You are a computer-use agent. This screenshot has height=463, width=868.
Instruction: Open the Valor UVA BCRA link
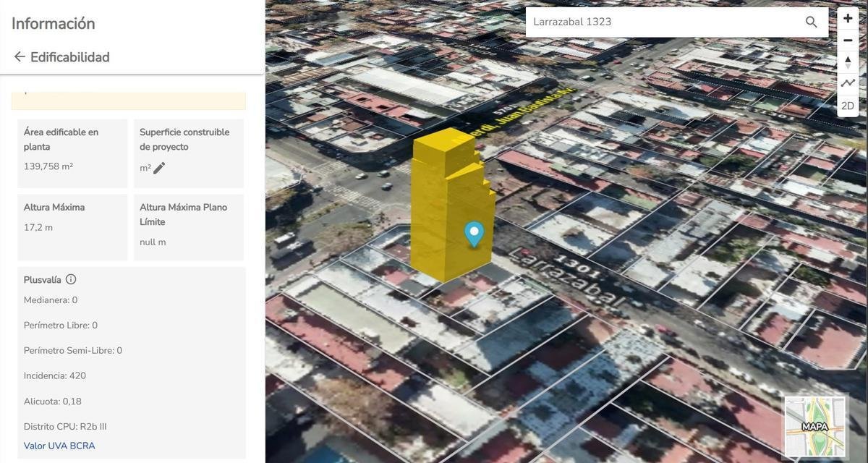(x=59, y=446)
